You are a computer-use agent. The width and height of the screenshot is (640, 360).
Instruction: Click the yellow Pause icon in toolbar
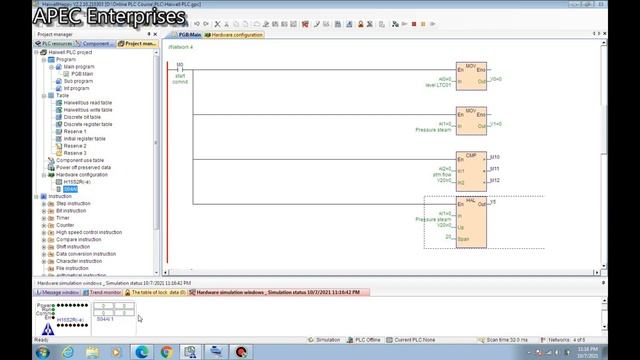click(423, 24)
